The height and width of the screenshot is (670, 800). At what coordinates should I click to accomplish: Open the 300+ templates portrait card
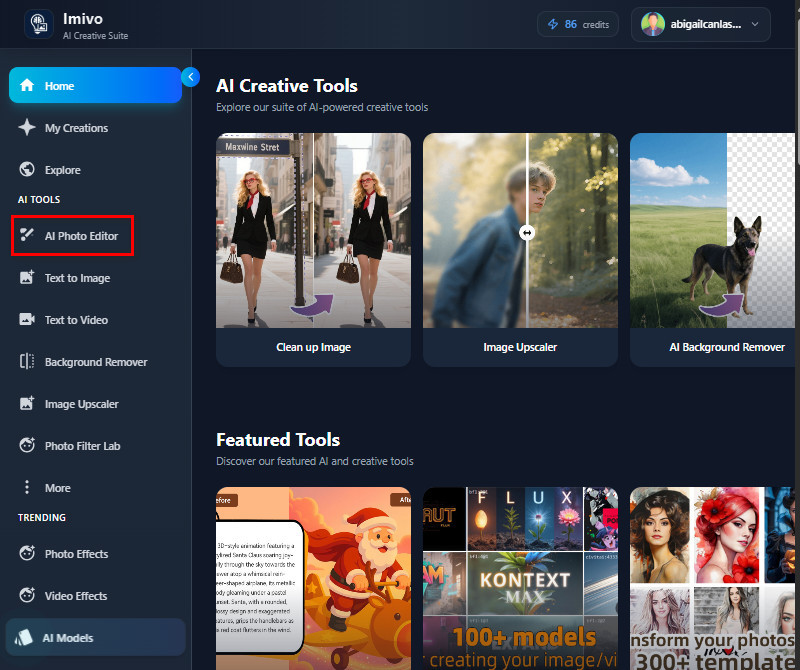[x=714, y=578]
